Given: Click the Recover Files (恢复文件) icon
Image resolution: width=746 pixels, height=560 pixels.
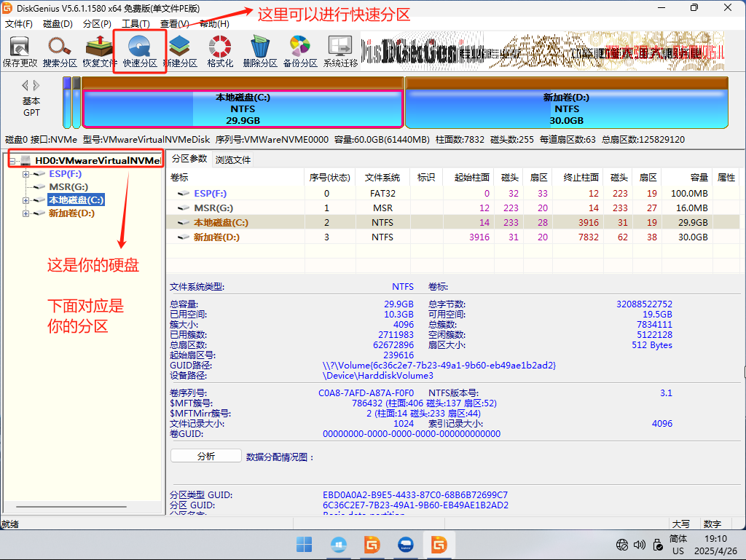Looking at the screenshot, I should [x=99, y=52].
